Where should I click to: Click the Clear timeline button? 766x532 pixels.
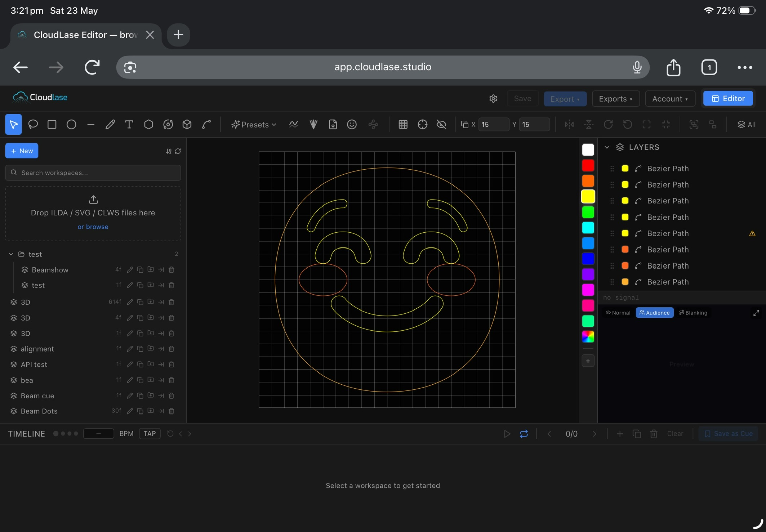click(675, 434)
